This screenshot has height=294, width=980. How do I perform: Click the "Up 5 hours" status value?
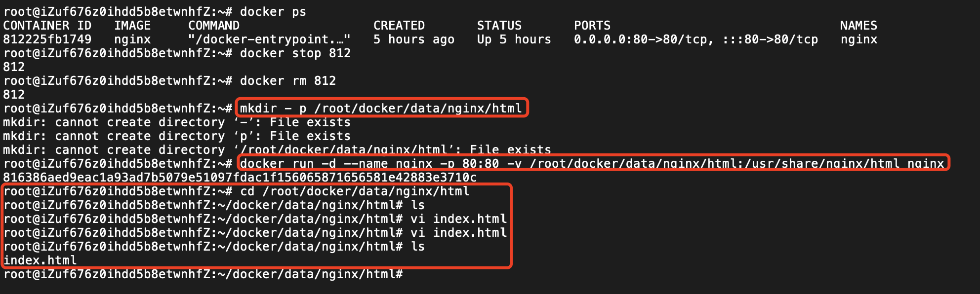514,39
